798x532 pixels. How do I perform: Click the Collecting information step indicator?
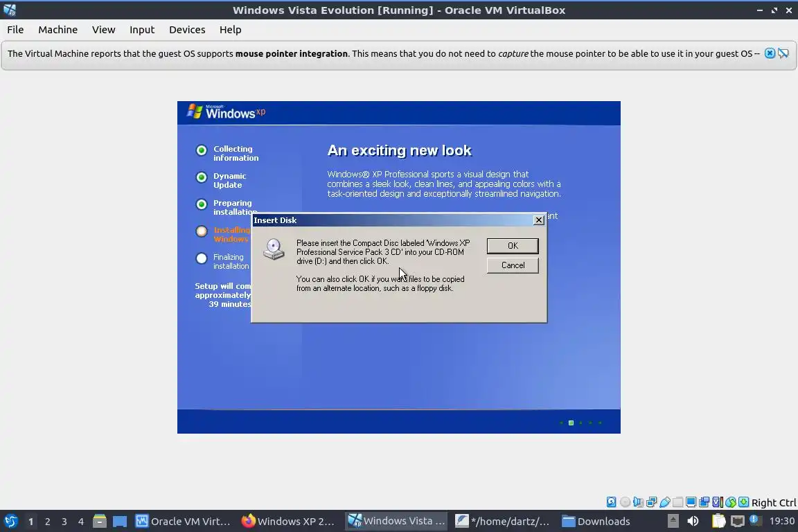coord(202,150)
